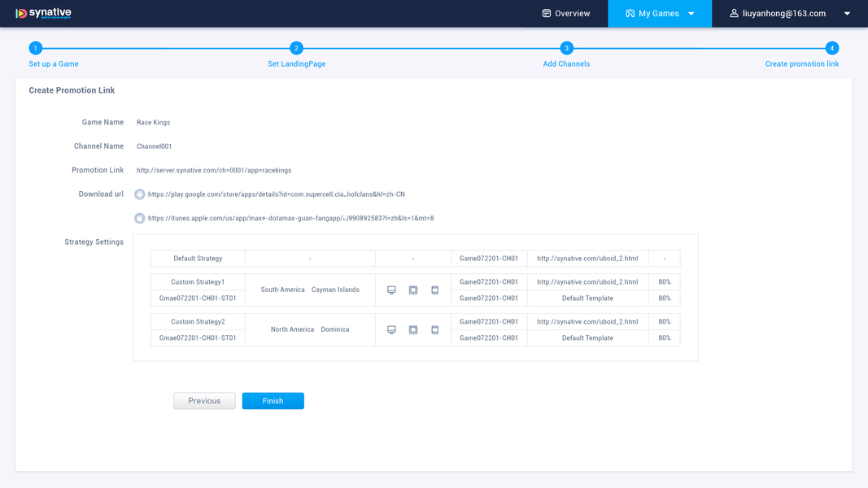Click the Custom Strategy2 cell
The width and height of the screenshot is (868, 488).
pos(198,321)
